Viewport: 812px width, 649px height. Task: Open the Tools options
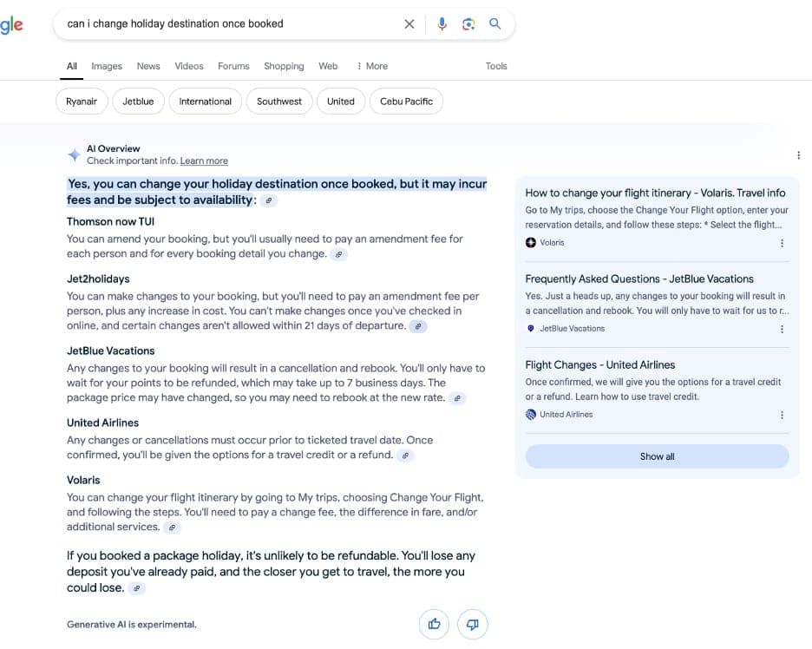(x=496, y=66)
